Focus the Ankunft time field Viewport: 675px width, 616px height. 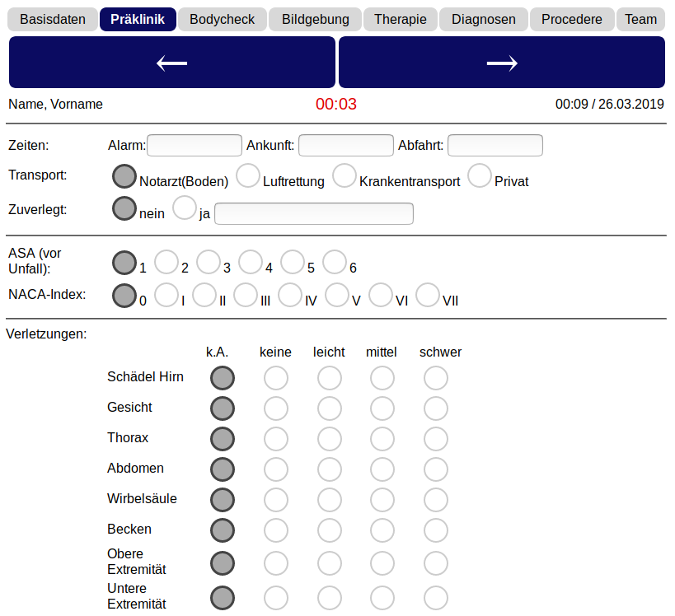click(x=346, y=146)
